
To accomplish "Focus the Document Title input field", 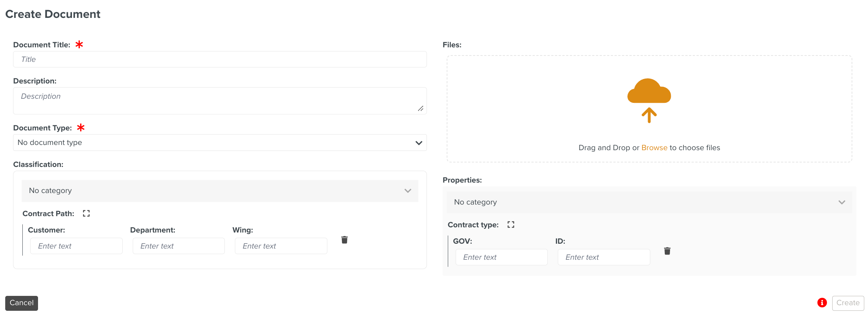I will (220, 60).
